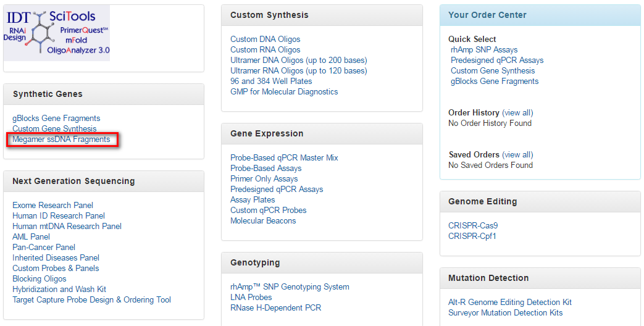This screenshot has height=326, width=644.
Task: Go to Target Capture Probe Design & Ordering Tool
Action: click(91, 299)
